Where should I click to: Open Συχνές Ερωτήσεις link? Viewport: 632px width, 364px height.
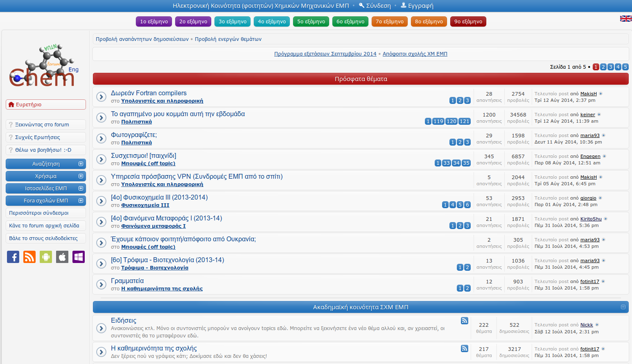pyautogui.click(x=46, y=137)
